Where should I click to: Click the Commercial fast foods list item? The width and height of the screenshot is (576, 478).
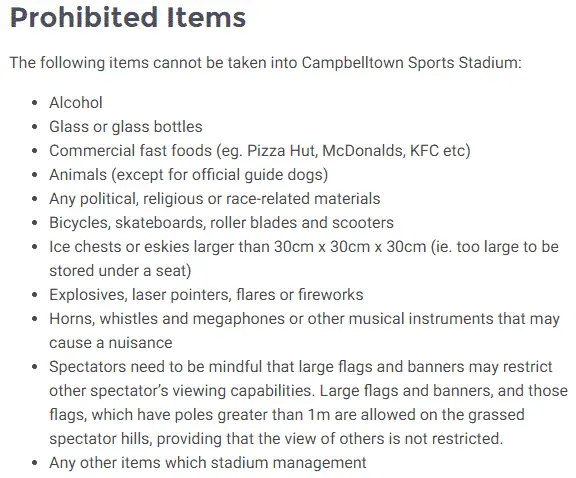260,151
